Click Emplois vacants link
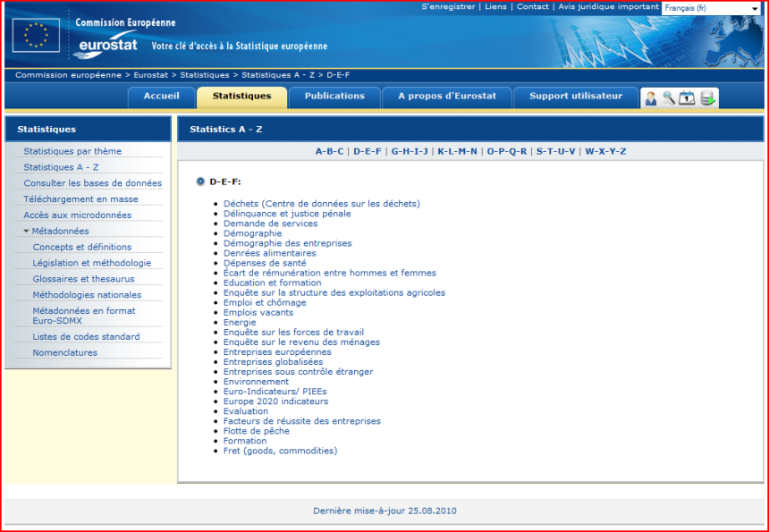 click(258, 312)
